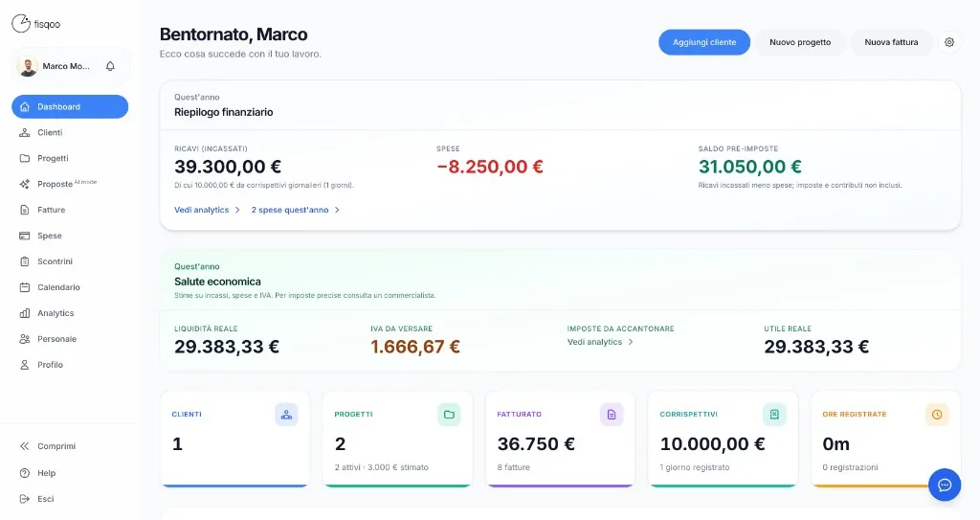The width and height of the screenshot is (980, 520).
Task: Click the Fatture document icon in sidebar
Action: [x=24, y=211]
